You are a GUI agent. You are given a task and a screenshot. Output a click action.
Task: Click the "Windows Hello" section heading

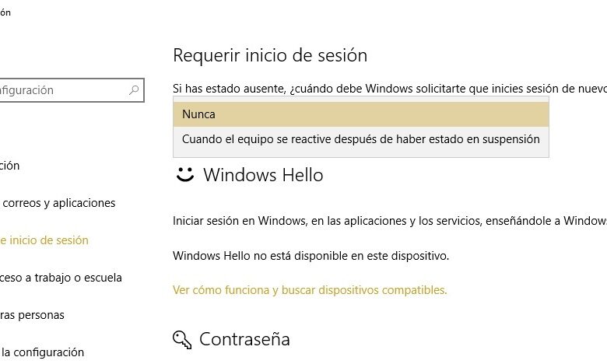(x=263, y=175)
